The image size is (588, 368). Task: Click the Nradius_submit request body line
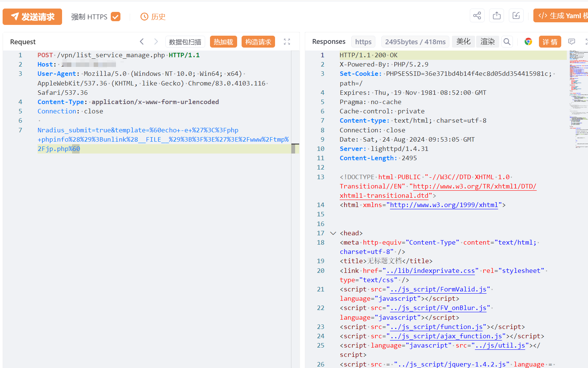163,139
